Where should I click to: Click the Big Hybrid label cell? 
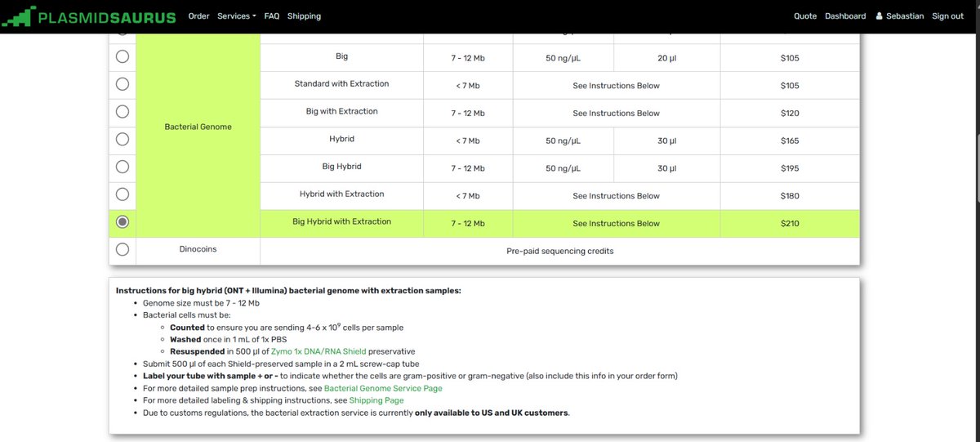[x=341, y=168]
